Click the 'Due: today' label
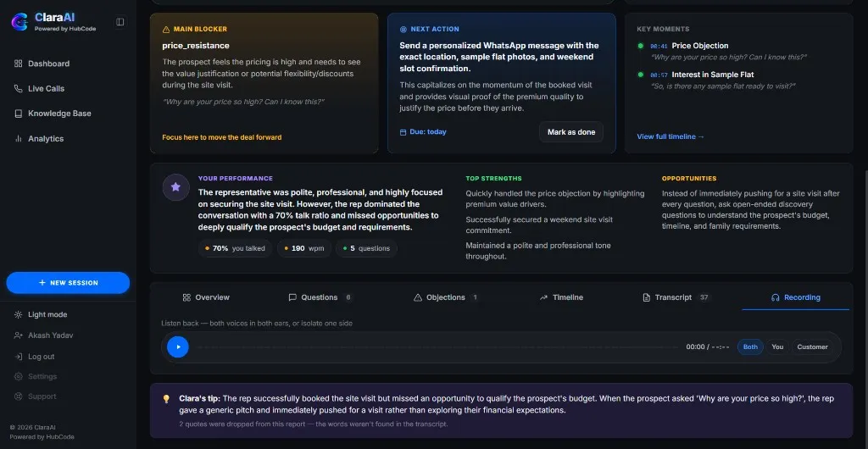Image resolution: width=868 pixels, height=449 pixels. (x=428, y=132)
